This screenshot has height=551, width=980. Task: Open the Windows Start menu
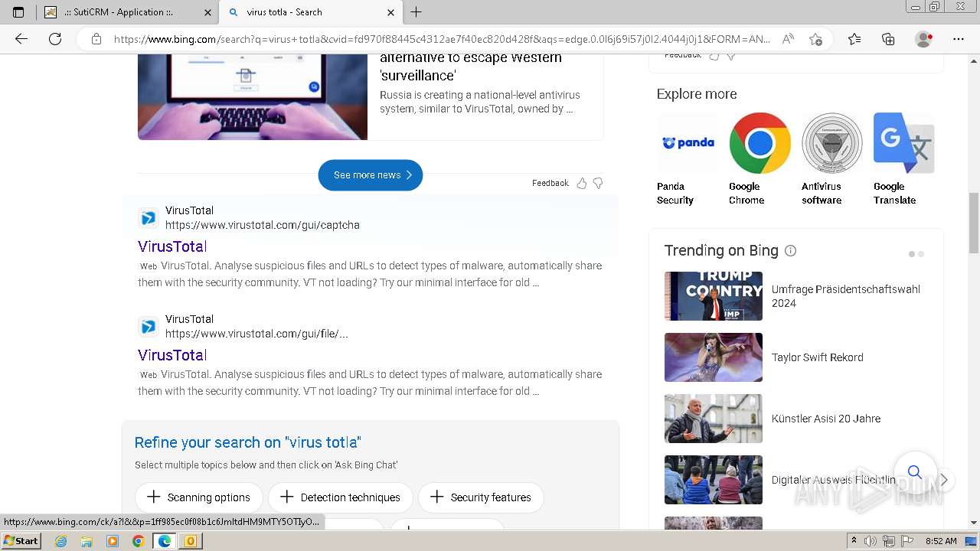pyautogui.click(x=21, y=541)
